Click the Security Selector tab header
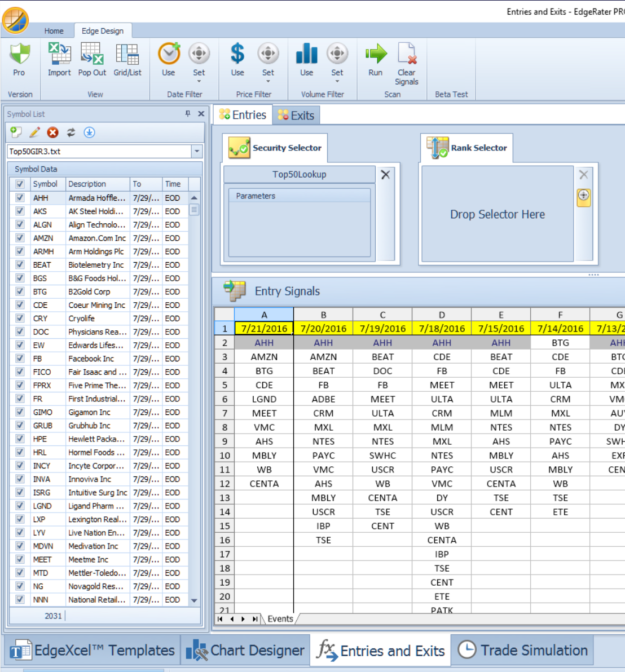Image resolution: width=625 pixels, height=672 pixels. [275, 148]
